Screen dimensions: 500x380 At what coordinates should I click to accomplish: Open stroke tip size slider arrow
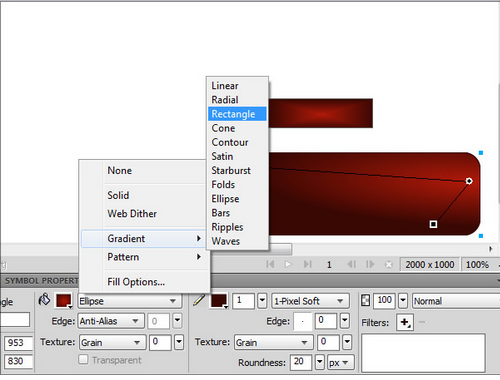[x=262, y=301]
